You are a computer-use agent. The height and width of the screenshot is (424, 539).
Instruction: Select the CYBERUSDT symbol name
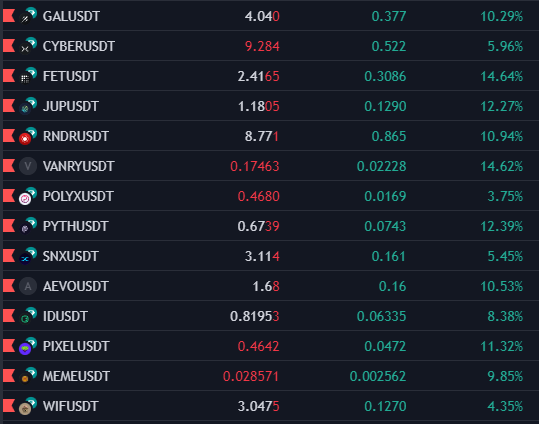79,46
